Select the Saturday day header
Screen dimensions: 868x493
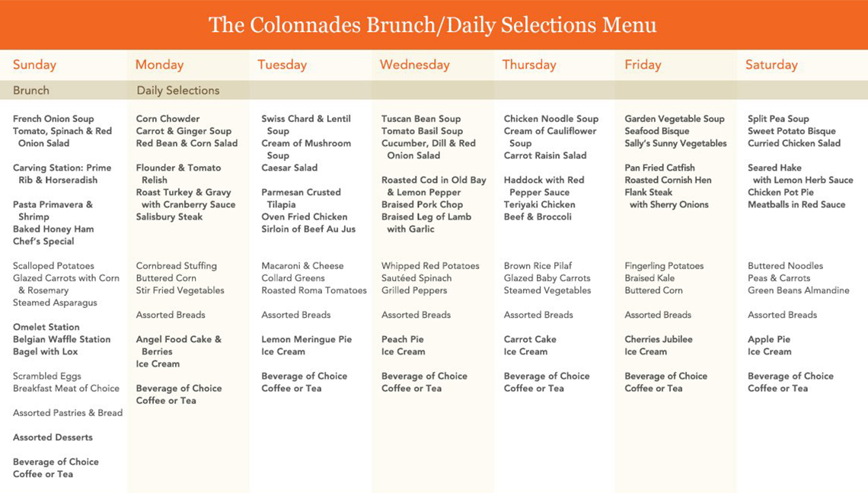click(x=771, y=65)
